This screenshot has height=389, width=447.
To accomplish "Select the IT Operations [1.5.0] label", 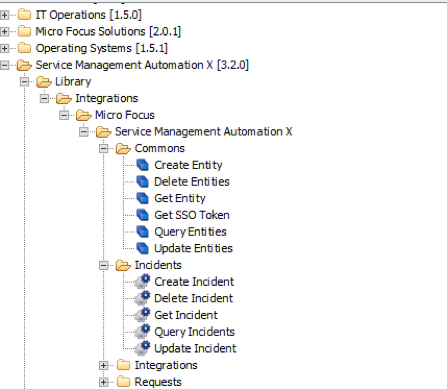I will point(89,15).
